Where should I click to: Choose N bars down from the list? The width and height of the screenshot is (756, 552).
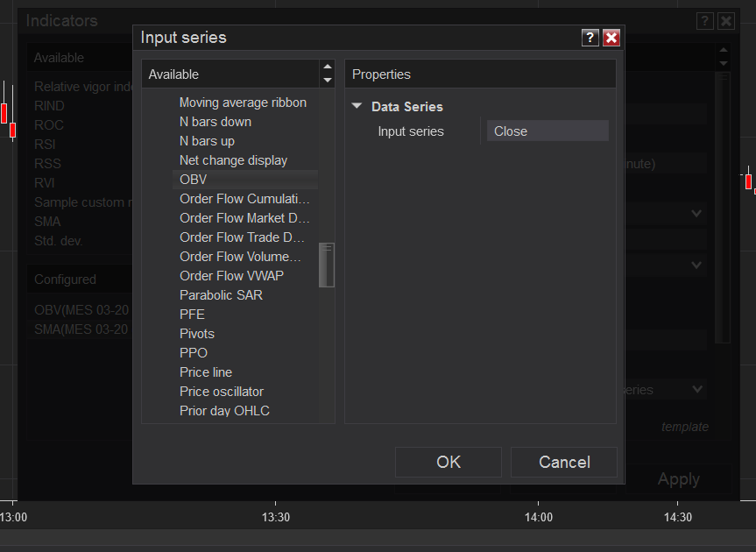point(215,122)
